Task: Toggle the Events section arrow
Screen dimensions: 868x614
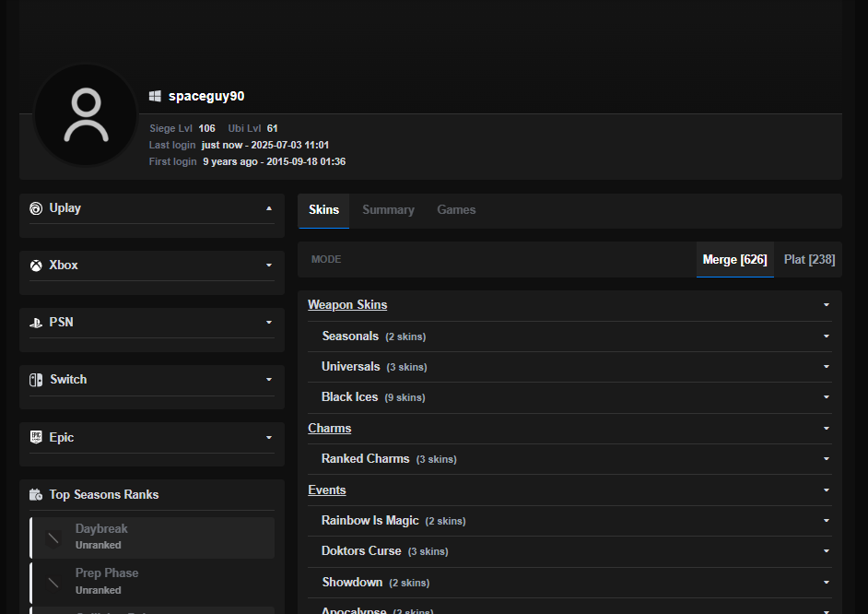Action: (827, 490)
